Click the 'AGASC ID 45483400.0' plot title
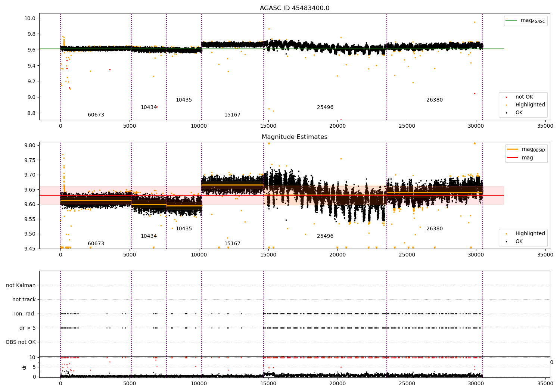 point(295,8)
